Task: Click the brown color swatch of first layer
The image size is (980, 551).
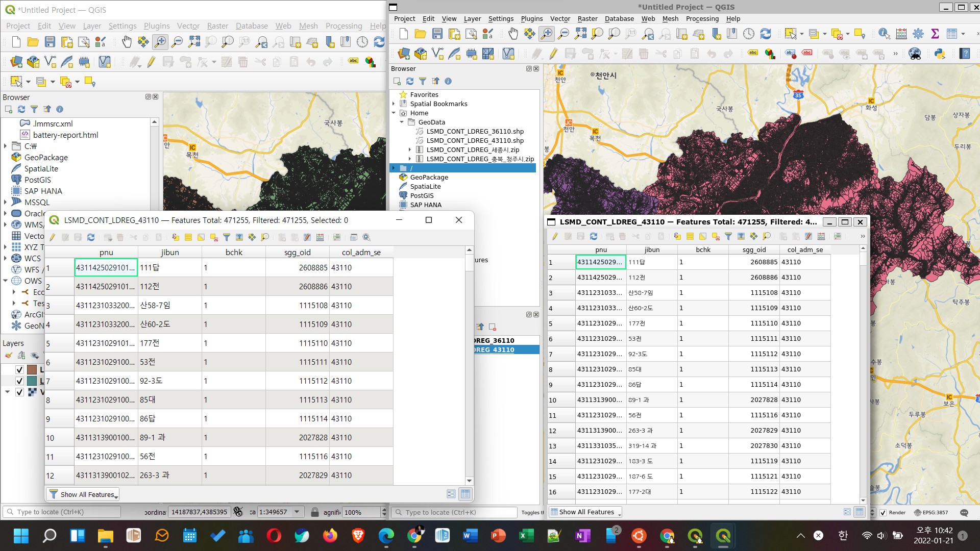Action: (x=32, y=369)
